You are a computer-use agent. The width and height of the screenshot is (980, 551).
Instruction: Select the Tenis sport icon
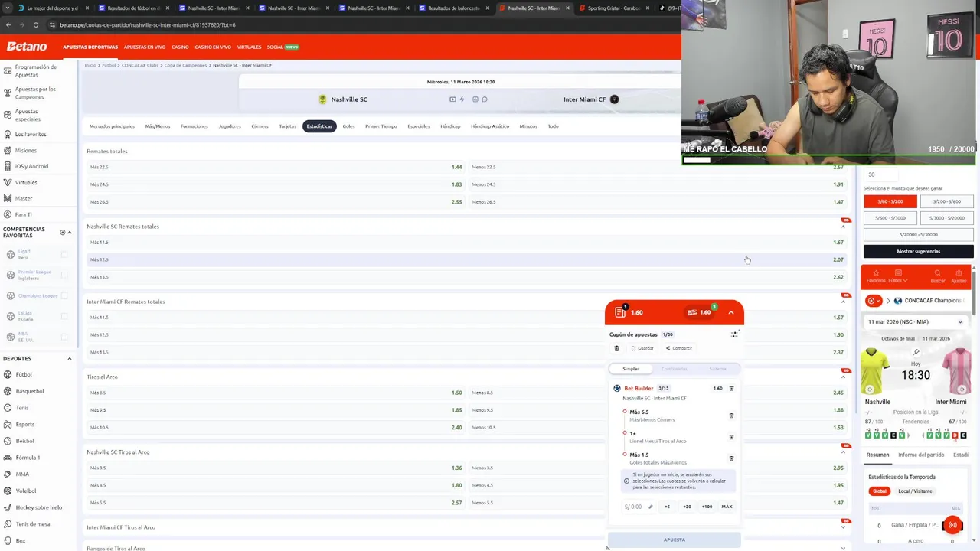point(8,408)
